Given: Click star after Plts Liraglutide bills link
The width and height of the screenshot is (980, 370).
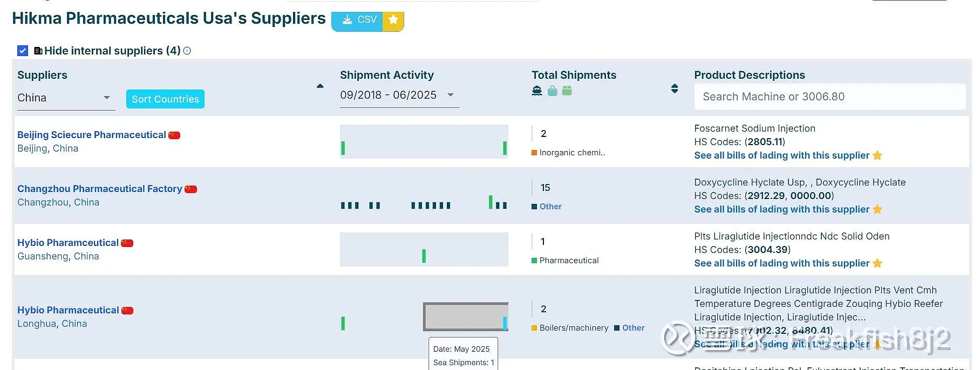Looking at the screenshot, I should pos(877,263).
